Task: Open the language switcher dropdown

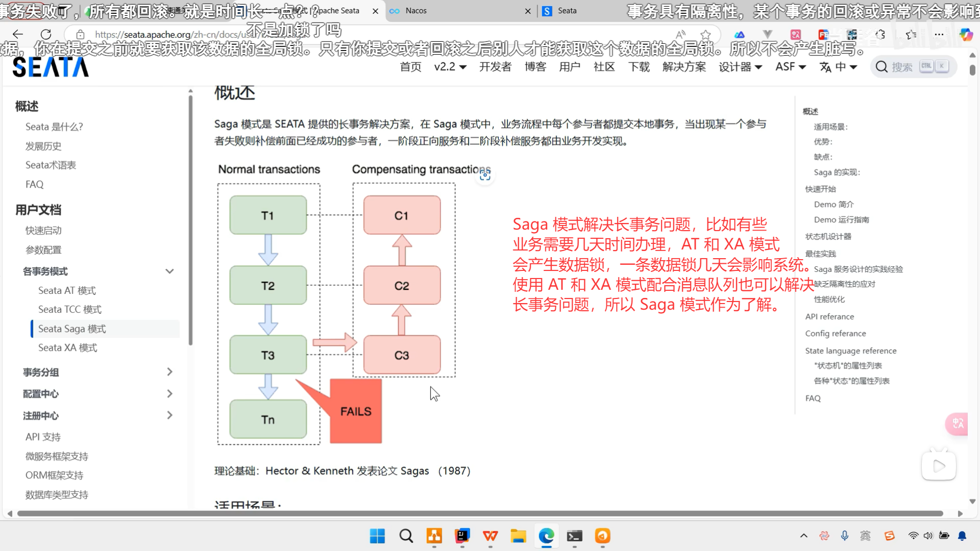Action: 838,67
